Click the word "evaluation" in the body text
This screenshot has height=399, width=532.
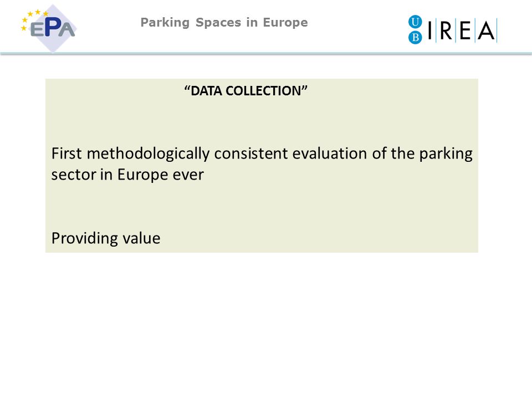[x=329, y=154]
